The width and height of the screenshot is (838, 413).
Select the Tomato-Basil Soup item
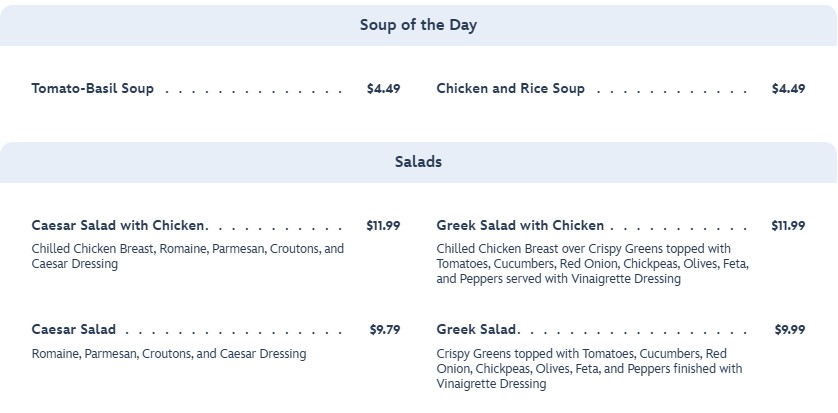point(93,89)
